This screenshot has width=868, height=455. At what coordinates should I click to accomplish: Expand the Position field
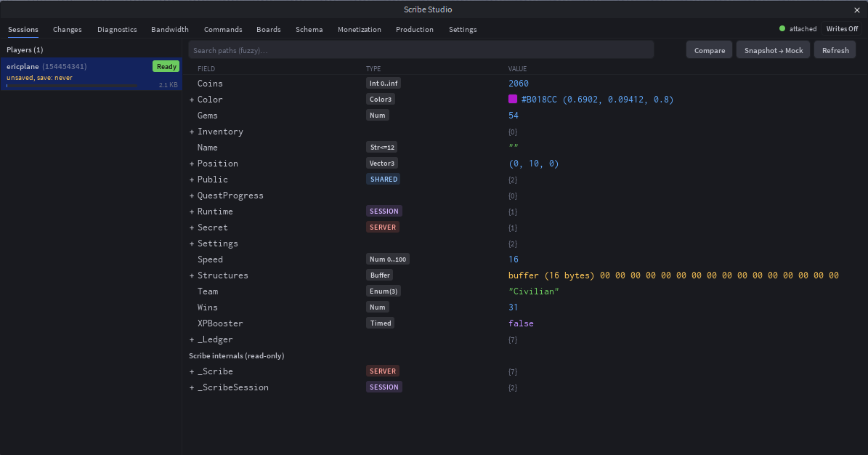[x=192, y=164]
